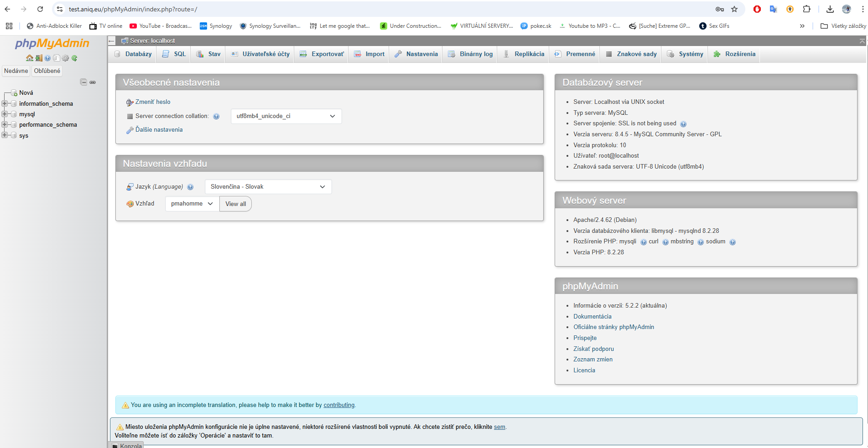Collapse all nodes using the minus icon
The image size is (868, 448).
pyautogui.click(x=84, y=82)
